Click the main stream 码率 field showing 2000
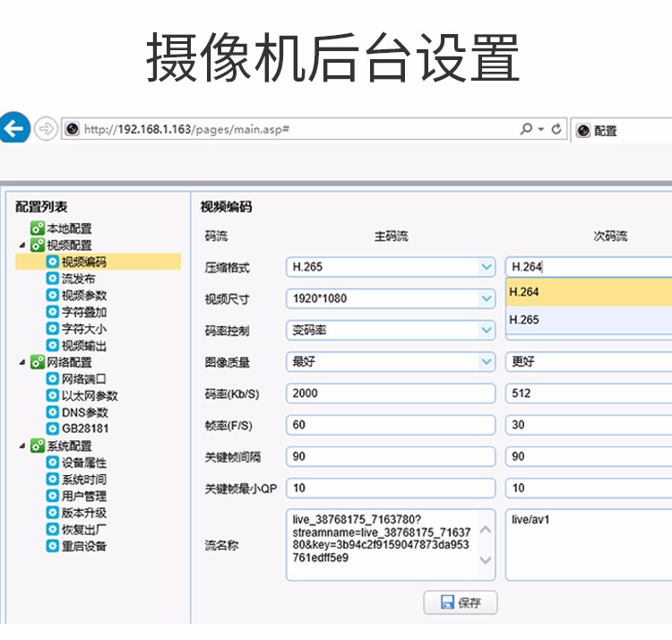This screenshot has height=640, width=672. pos(390,394)
